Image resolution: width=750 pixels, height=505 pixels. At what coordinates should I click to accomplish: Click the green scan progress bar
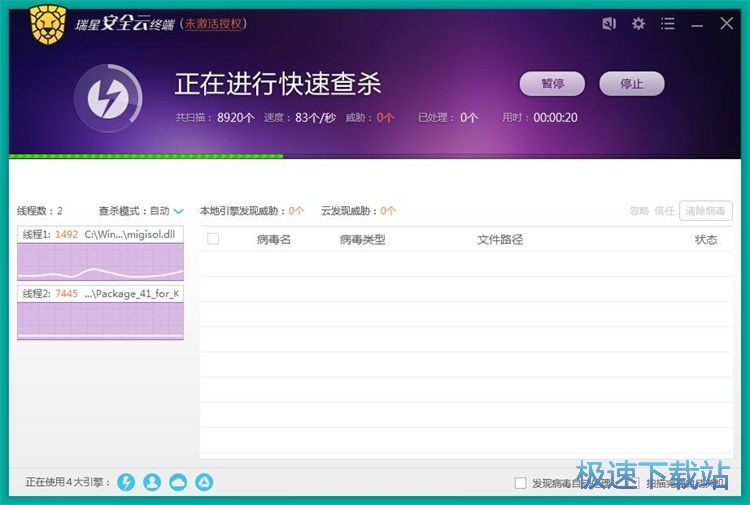point(146,156)
